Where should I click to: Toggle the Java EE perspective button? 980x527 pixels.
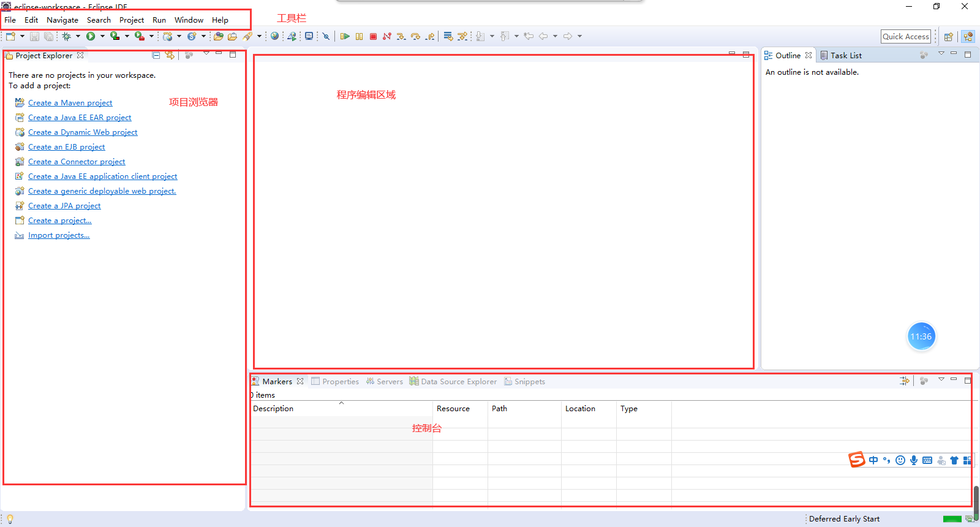(968, 37)
